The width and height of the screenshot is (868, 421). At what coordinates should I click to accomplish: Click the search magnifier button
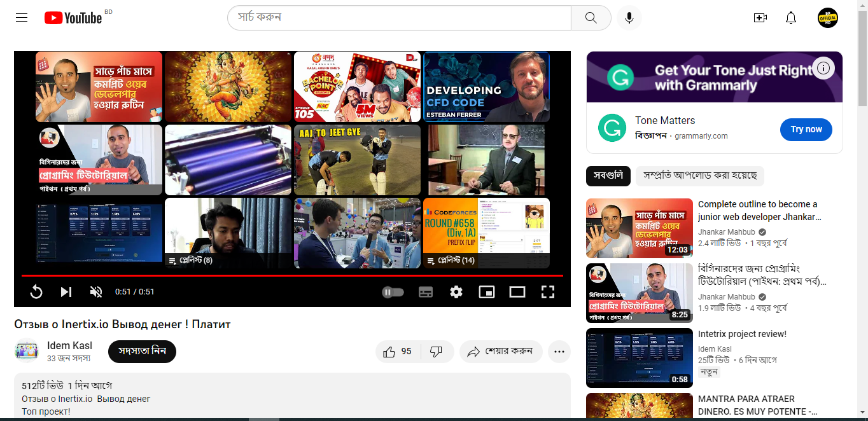[x=591, y=18]
